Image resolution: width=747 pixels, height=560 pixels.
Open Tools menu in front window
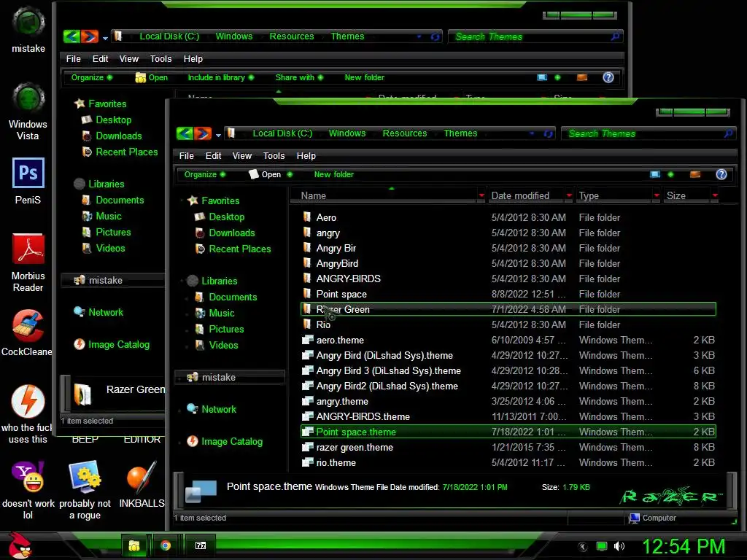click(274, 156)
